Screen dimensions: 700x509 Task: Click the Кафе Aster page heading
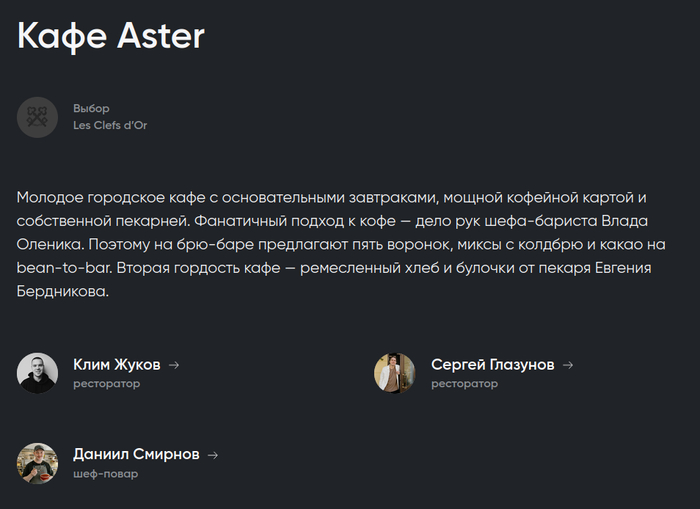tap(111, 36)
